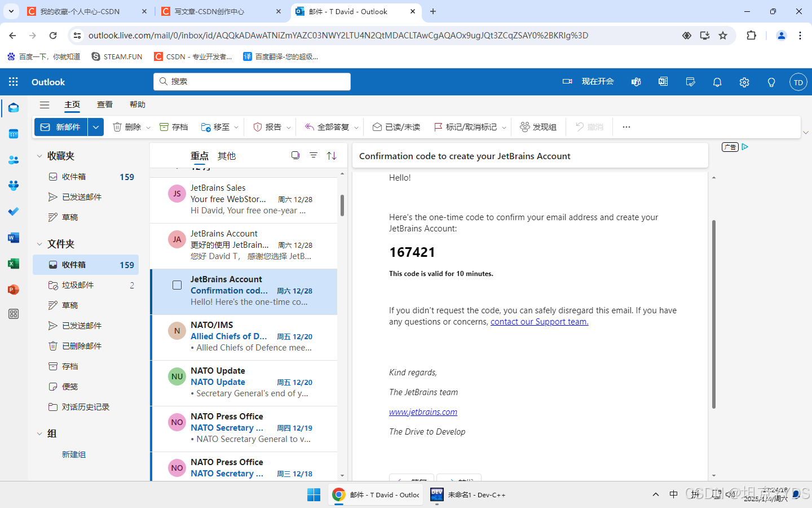The image size is (812, 508).
Task: Expand the New mail dropdown arrow
Action: tap(96, 127)
